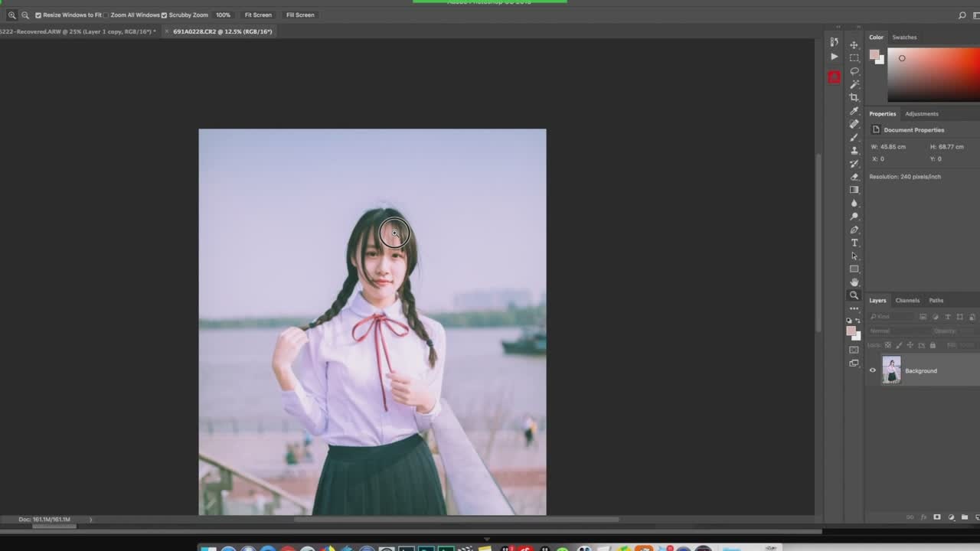Viewport: 980px width, 551px height.
Task: Select the Healing Brush tool
Action: point(854,124)
